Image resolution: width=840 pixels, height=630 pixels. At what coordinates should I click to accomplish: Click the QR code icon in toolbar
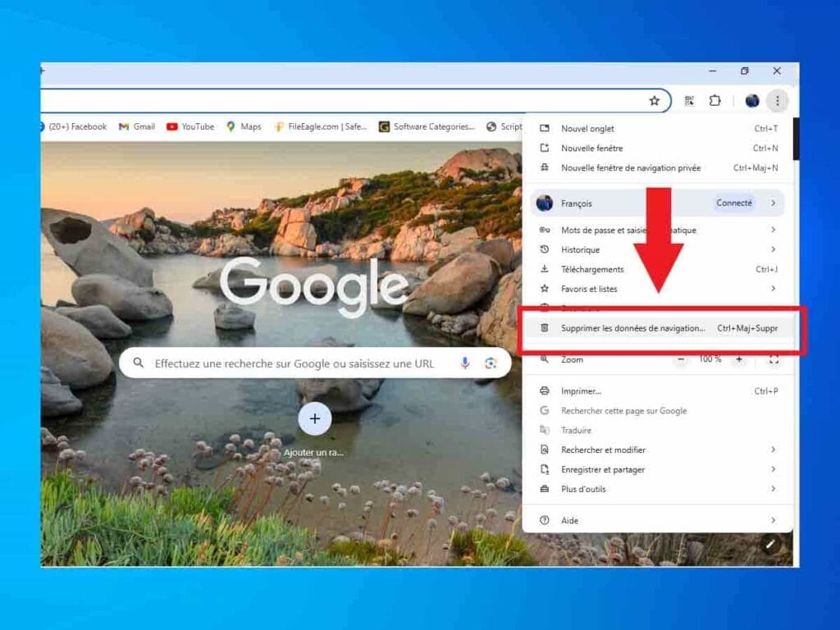pos(689,101)
